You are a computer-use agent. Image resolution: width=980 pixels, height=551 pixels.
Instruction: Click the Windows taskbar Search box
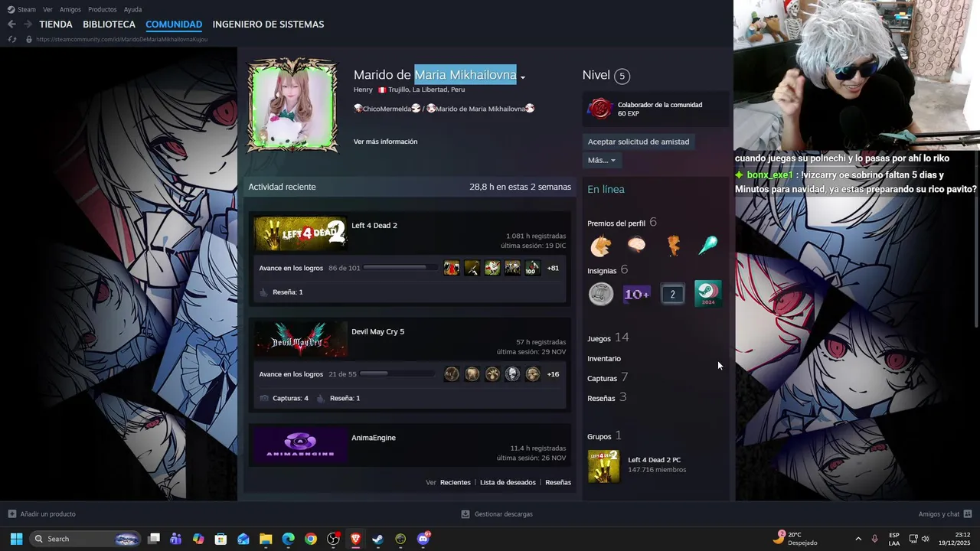(86, 539)
